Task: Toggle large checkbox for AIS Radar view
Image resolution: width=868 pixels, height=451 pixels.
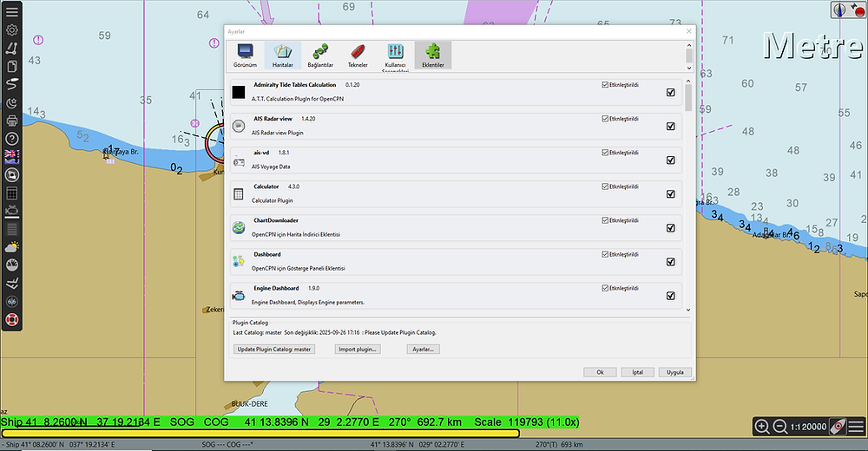Action: click(671, 126)
